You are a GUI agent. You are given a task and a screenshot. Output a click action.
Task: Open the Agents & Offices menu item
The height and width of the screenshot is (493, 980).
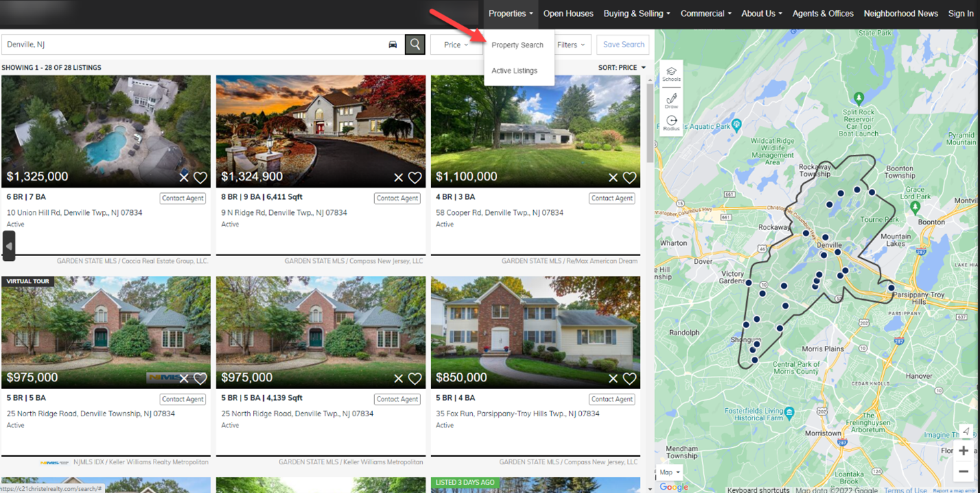point(823,13)
